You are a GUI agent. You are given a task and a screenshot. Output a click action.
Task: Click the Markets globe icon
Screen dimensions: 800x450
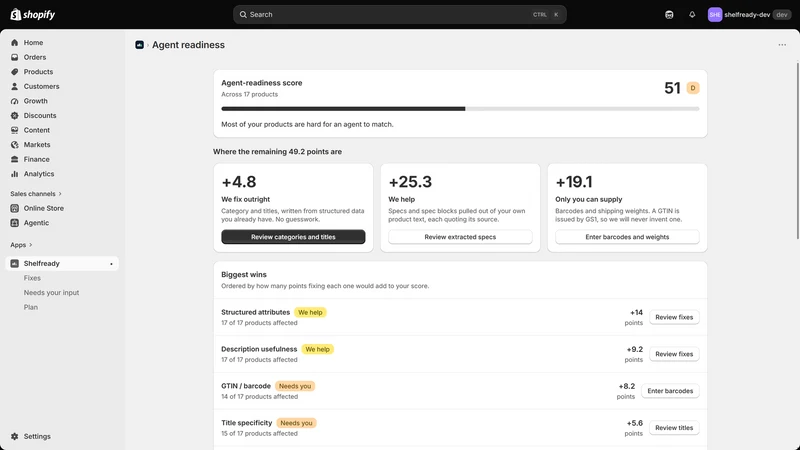[15, 145]
